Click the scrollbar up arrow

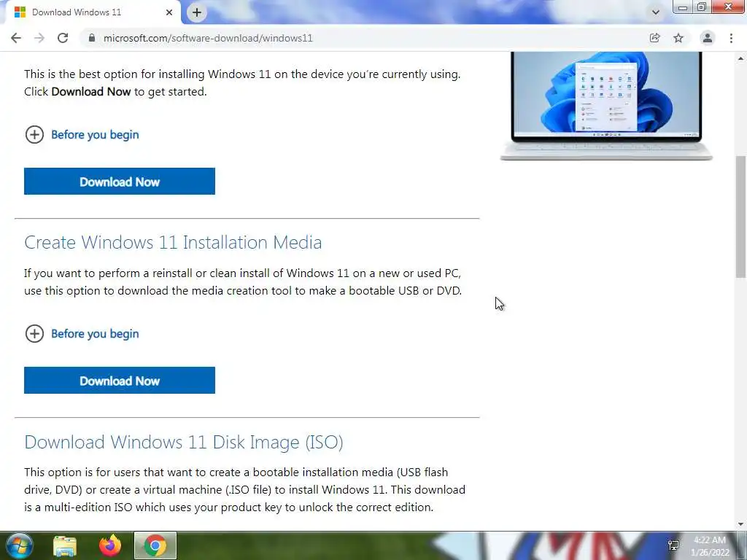[x=740, y=58]
